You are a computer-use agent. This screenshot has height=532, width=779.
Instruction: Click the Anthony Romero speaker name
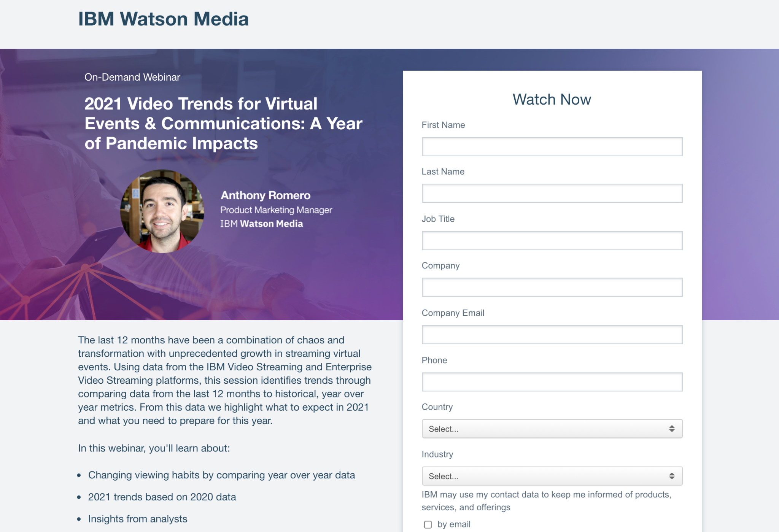tap(265, 195)
